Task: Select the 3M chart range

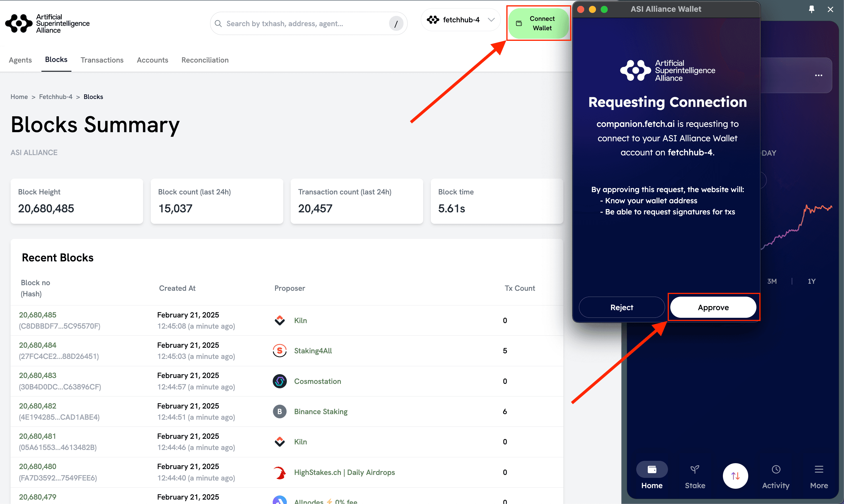Action: point(772,281)
